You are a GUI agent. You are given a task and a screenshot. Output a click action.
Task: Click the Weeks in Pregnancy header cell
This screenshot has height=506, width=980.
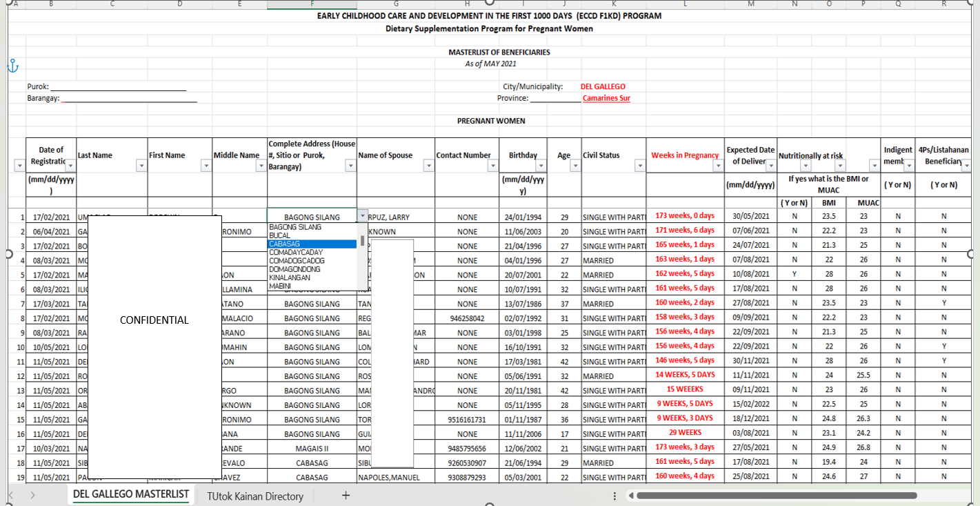click(685, 155)
